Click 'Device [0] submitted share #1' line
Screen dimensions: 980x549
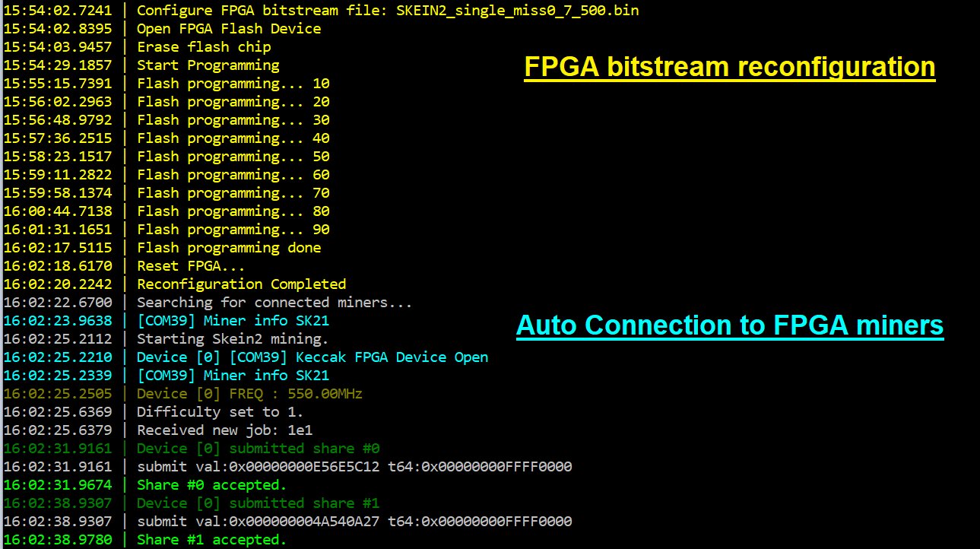(192, 503)
